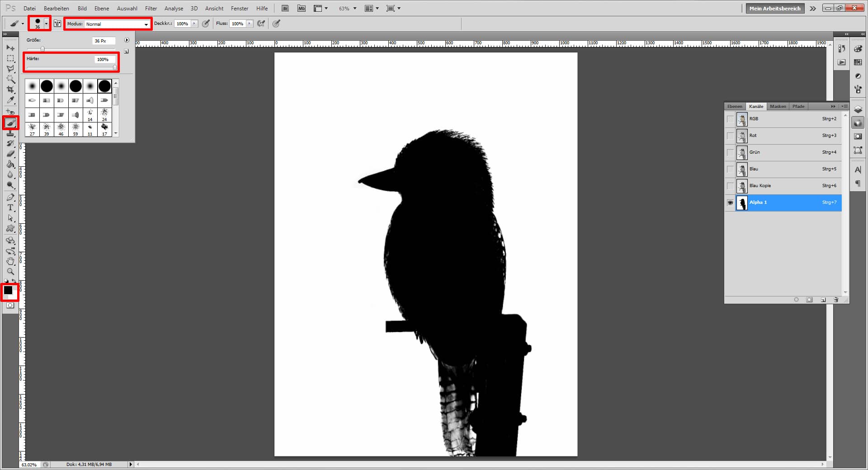The image size is (868, 470).
Task: Click the Mein Arbeitsbereich button
Action: [774, 8]
